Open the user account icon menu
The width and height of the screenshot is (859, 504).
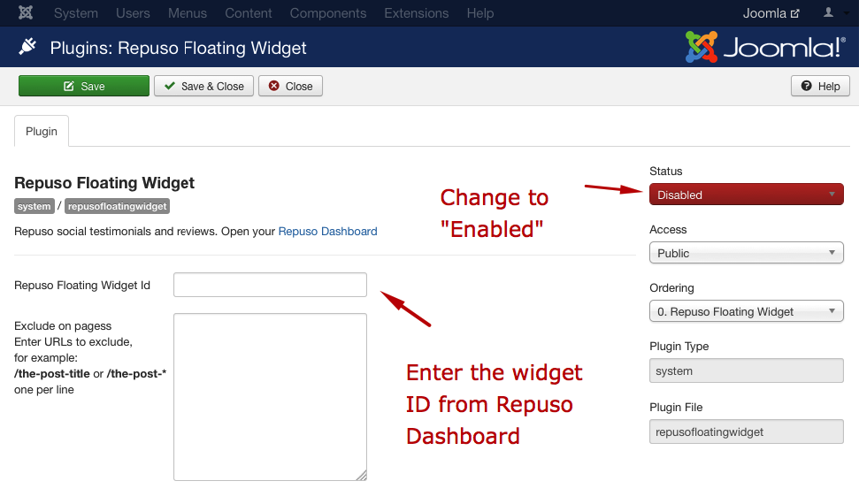point(828,12)
